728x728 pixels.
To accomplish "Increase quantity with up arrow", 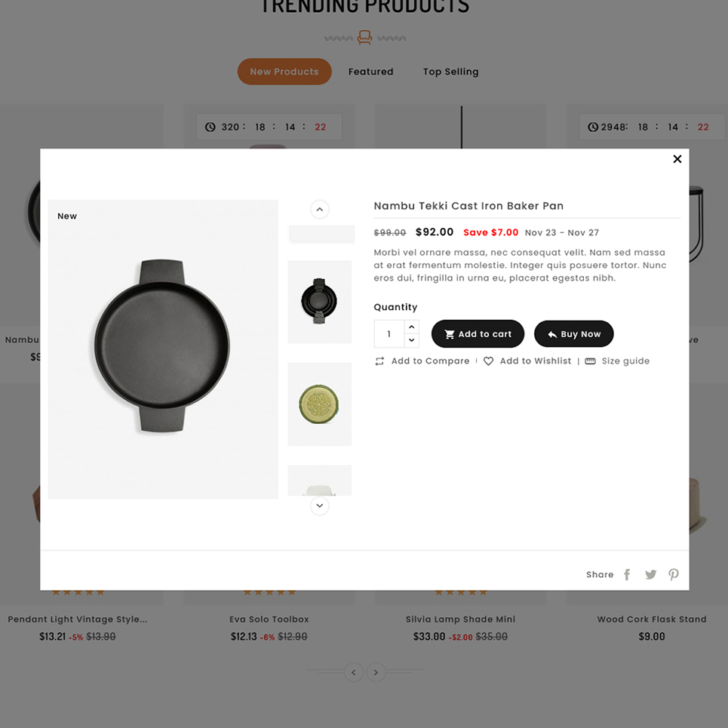I will [x=411, y=327].
